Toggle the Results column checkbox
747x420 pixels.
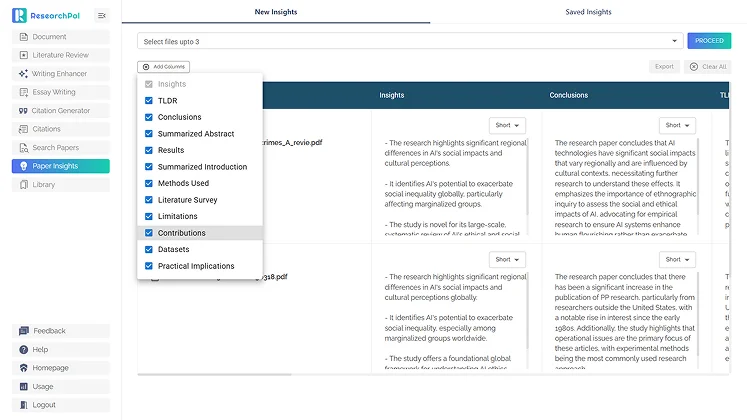click(x=149, y=150)
